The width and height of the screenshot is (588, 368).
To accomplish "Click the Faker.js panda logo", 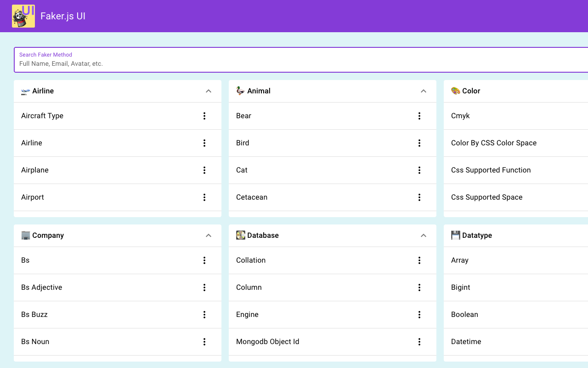I will coord(23,16).
